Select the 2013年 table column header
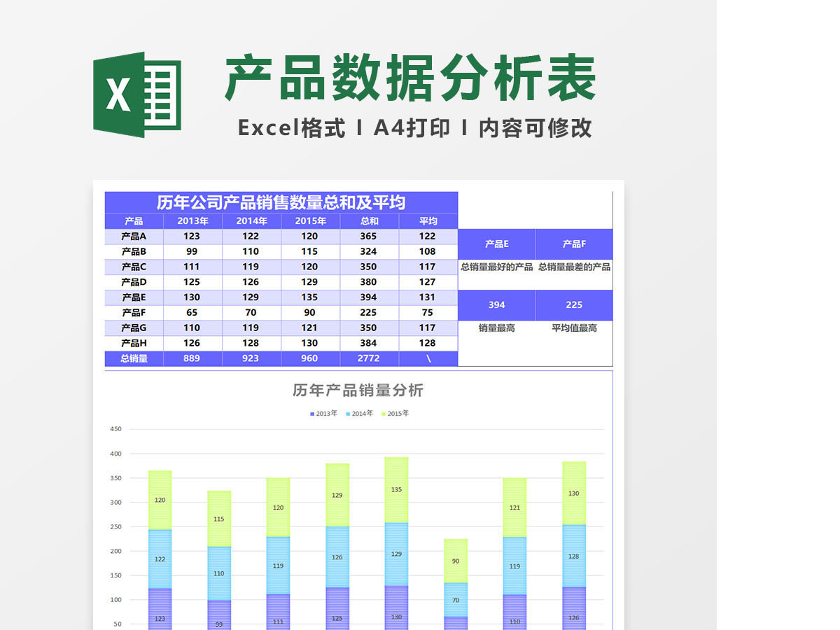This screenshot has width=840, height=630. 192,221
